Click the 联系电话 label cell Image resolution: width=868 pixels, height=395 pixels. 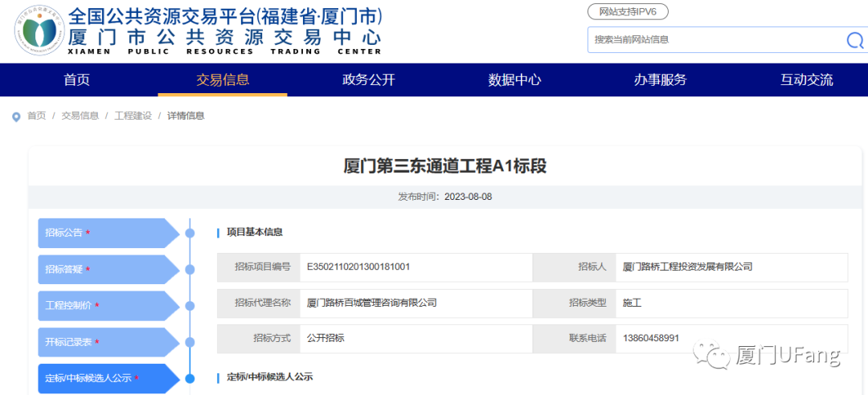coord(575,339)
